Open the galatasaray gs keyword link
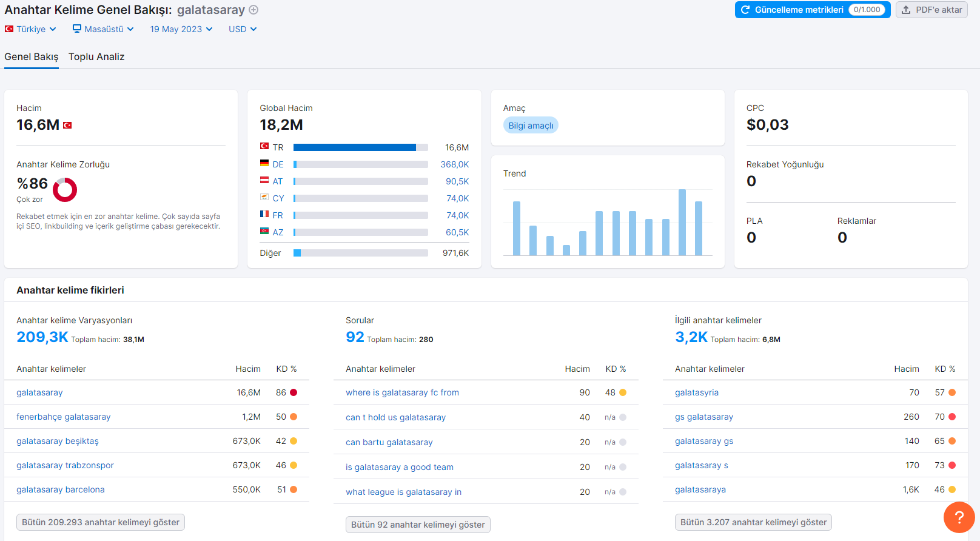The width and height of the screenshot is (980, 541). pos(704,441)
